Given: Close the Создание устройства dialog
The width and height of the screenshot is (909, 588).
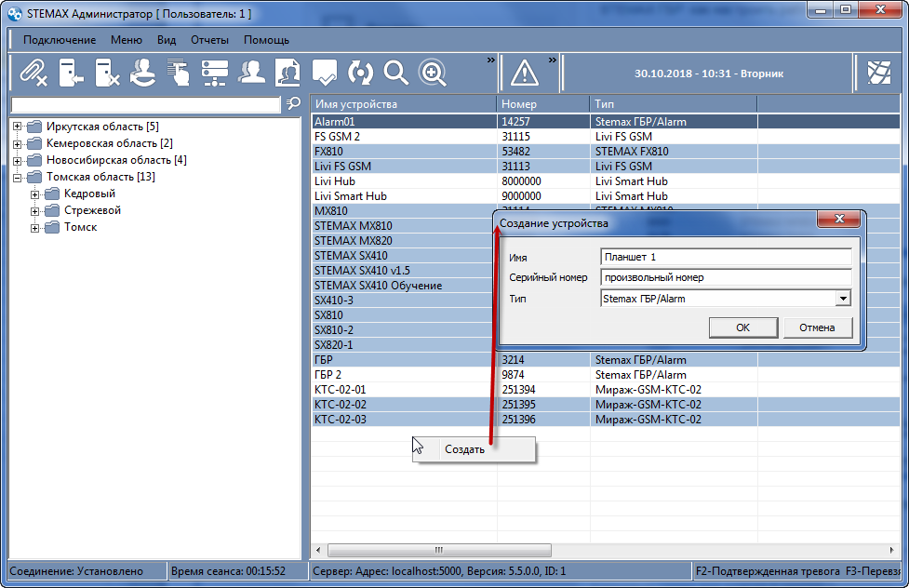Looking at the screenshot, I should click(839, 219).
